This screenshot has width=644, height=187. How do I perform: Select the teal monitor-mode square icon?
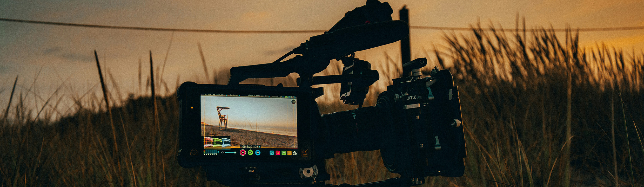(272, 153)
